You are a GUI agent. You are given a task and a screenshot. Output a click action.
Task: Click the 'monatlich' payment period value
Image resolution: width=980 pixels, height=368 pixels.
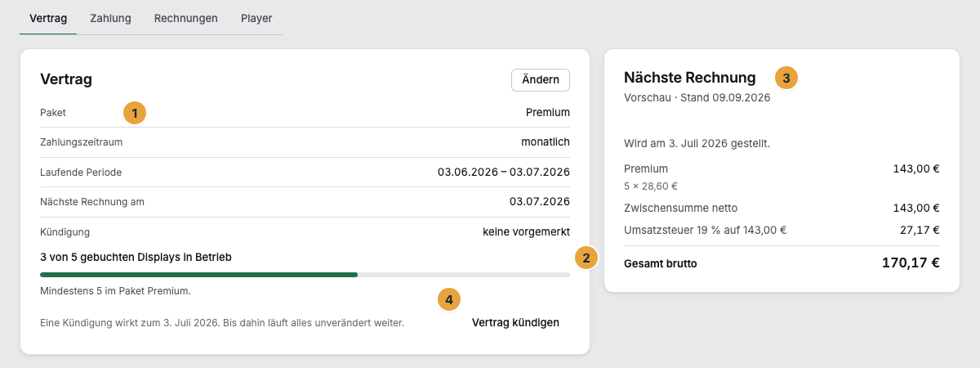(x=546, y=142)
